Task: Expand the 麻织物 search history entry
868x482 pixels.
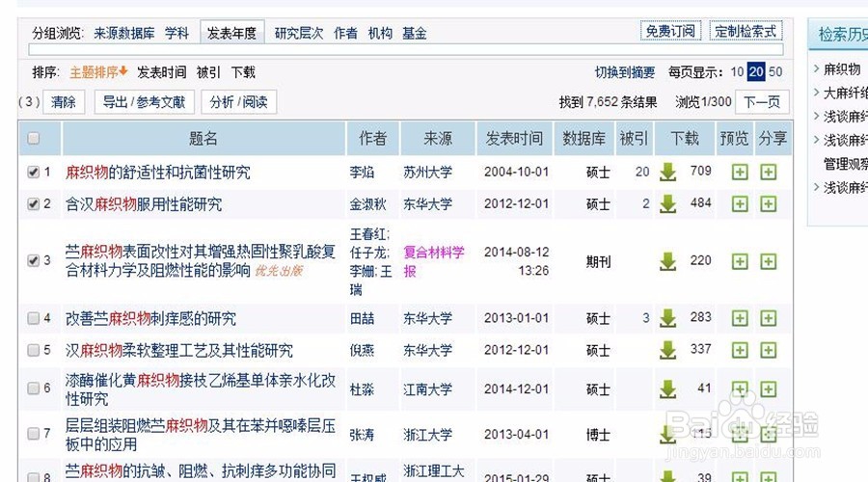Action: click(841, 69)
